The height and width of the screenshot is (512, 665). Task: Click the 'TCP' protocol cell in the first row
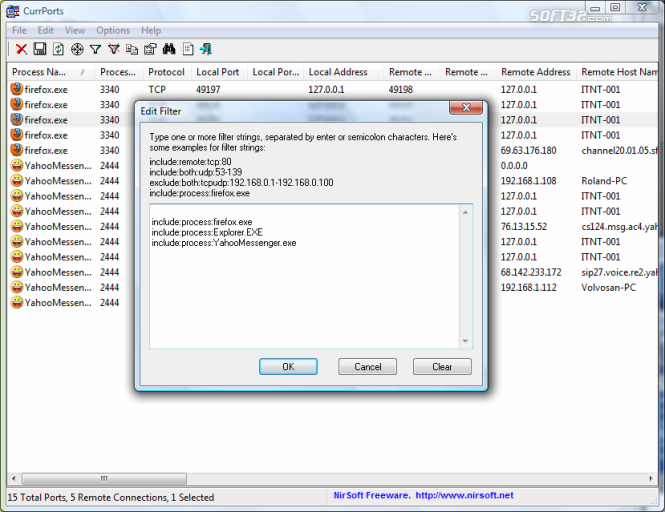click(157, 90)
